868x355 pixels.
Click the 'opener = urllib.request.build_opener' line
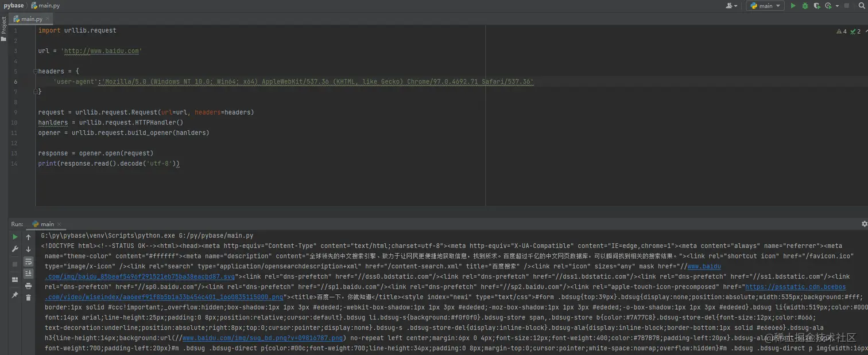pos(124,133)
